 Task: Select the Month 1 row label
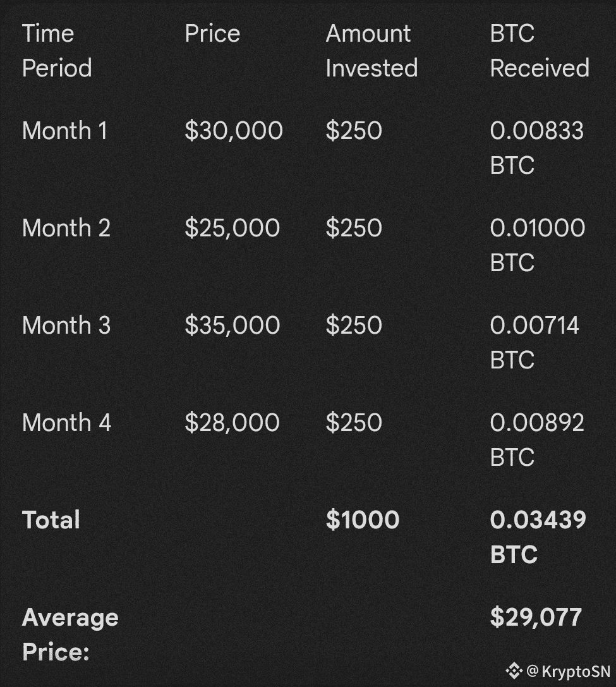coord(64,131)
